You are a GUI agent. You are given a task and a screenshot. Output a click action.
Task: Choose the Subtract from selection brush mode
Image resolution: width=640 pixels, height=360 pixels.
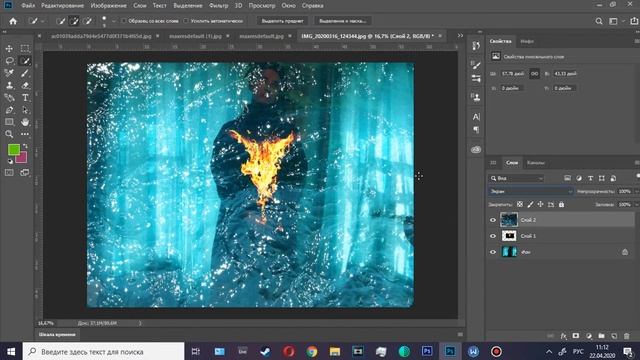87,21
